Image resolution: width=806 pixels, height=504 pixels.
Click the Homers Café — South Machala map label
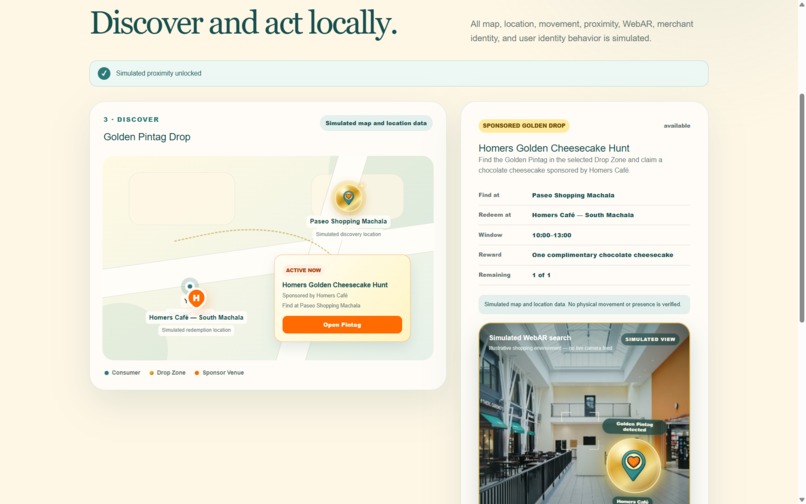[196, 317]
